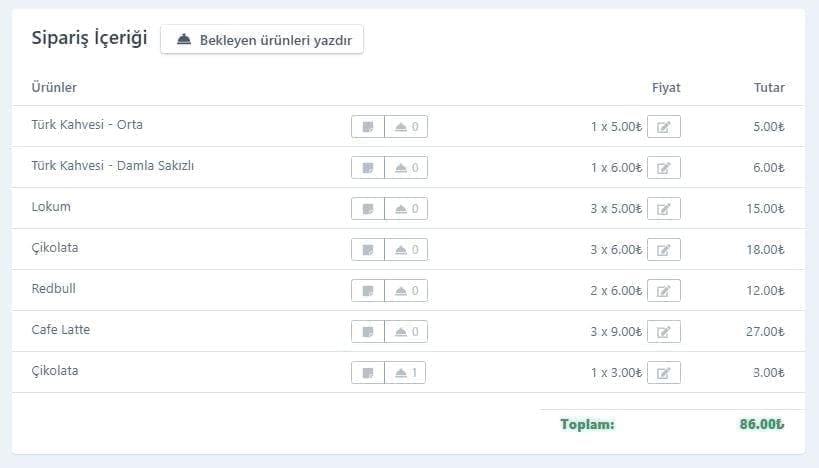Edit price of Redbull row
The height and width of the screenshot is (468, 819).
663,290
